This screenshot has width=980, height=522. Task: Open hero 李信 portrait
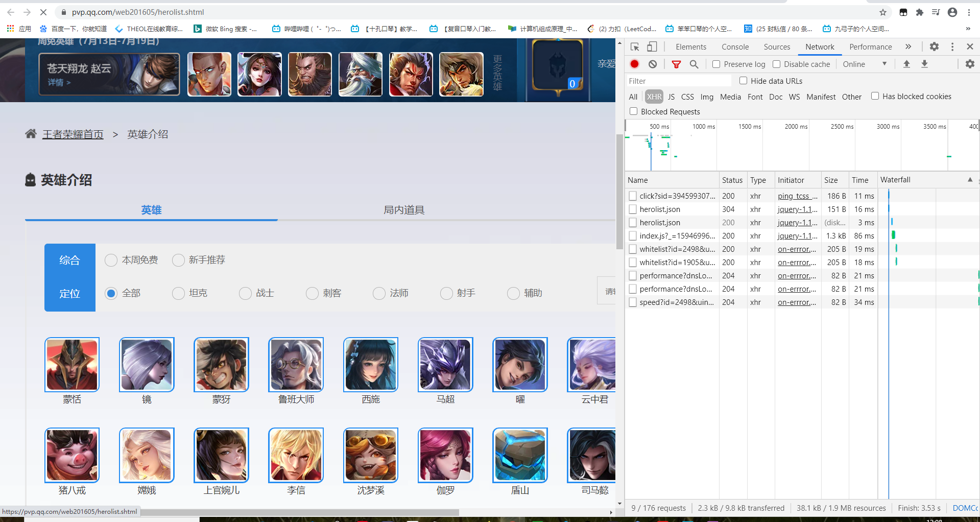pyautogui.click(x=296, y=455)
